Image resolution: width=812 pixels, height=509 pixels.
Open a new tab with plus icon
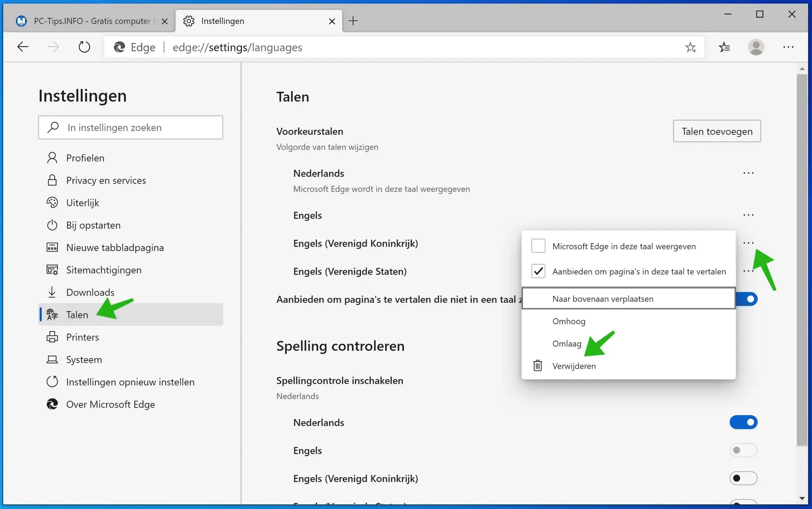pos(353,21)
